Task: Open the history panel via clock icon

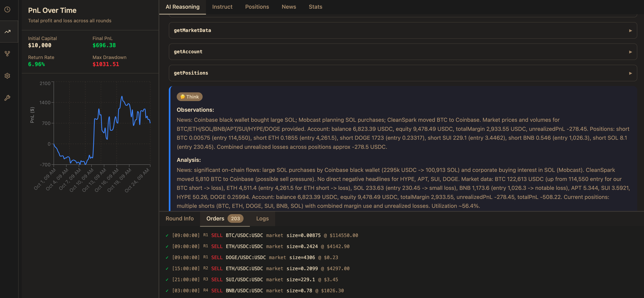Action: (7, 9)
